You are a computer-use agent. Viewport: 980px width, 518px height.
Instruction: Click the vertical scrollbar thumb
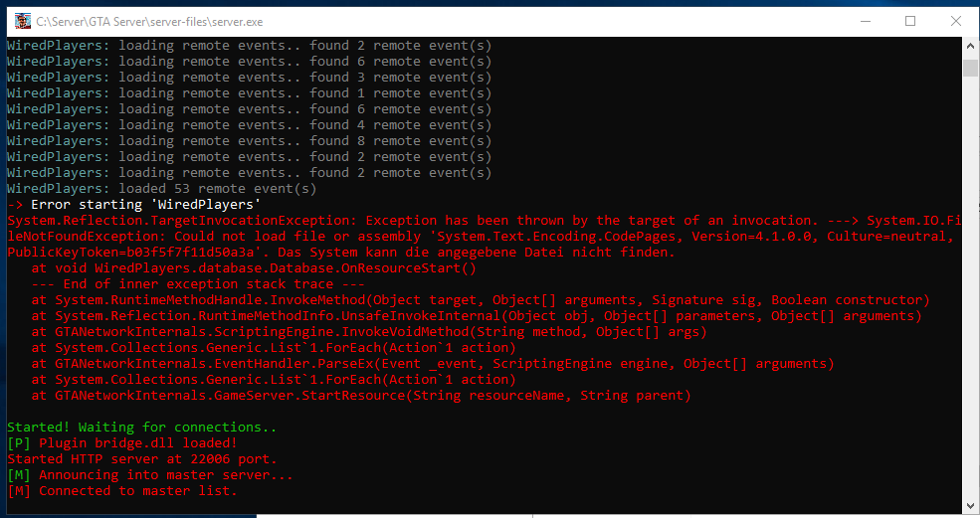point(970,67)
